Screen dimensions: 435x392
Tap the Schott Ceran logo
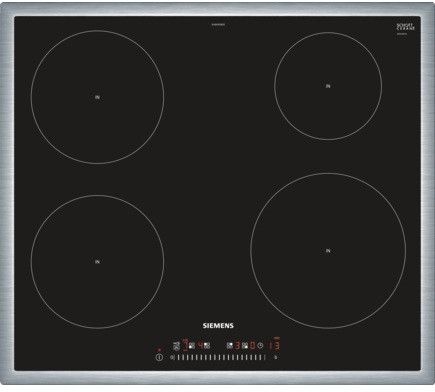[x=406, y=27]
